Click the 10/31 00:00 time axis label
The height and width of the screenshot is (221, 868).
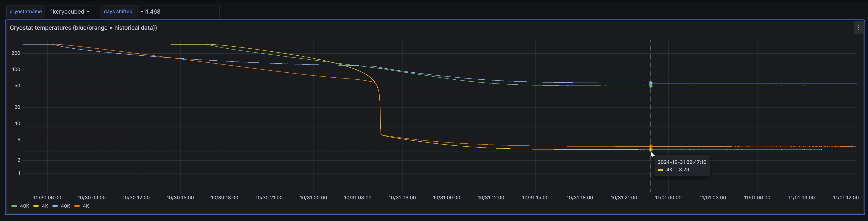[x=313, y=198]
